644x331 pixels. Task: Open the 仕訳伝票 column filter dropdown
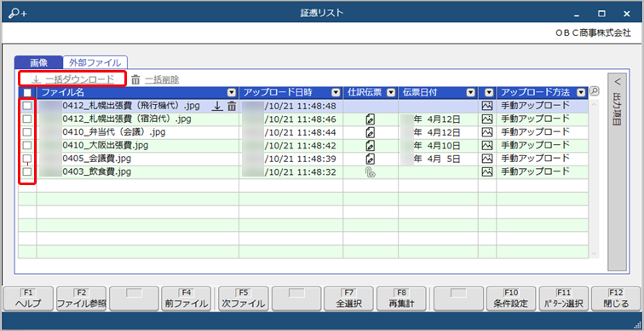pos(391,93)
